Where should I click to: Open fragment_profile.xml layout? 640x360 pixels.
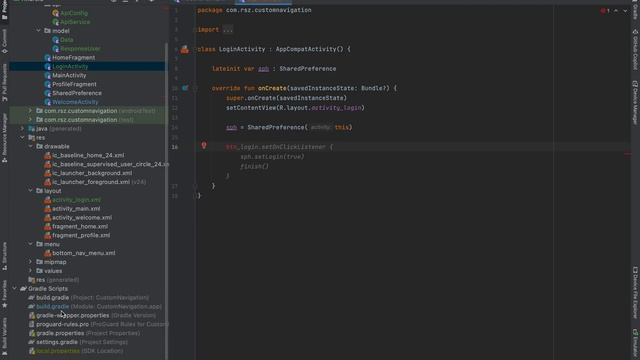[x=81, y=236]
